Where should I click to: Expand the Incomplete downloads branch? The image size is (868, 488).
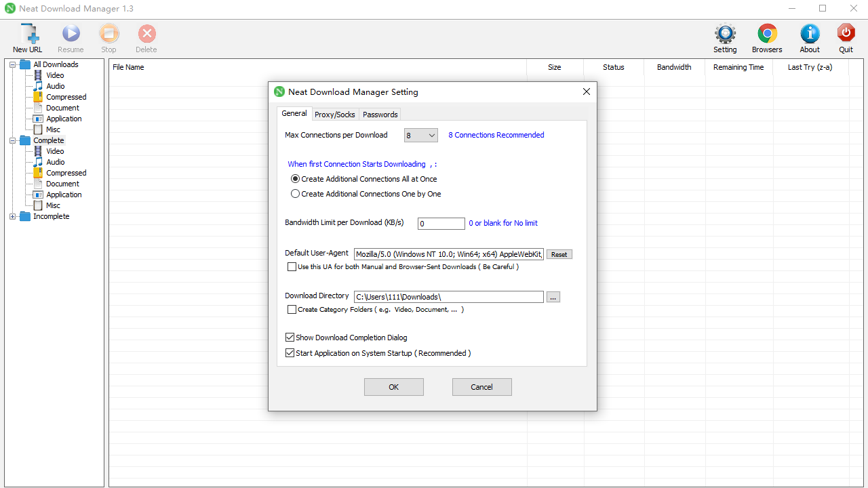[x=11, y=216]
